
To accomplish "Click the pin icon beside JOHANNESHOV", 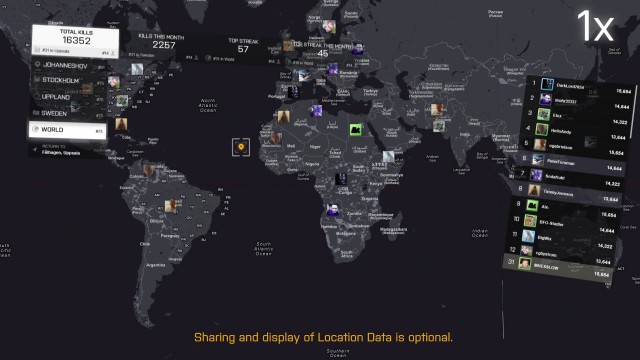I will [38, 64].
